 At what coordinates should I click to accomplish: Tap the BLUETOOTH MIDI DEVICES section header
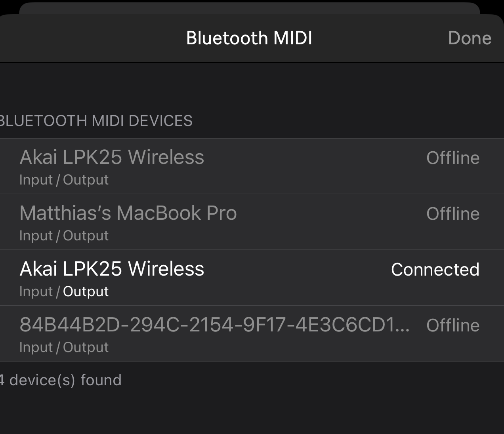pyautogui.click(x=96, y=120)
